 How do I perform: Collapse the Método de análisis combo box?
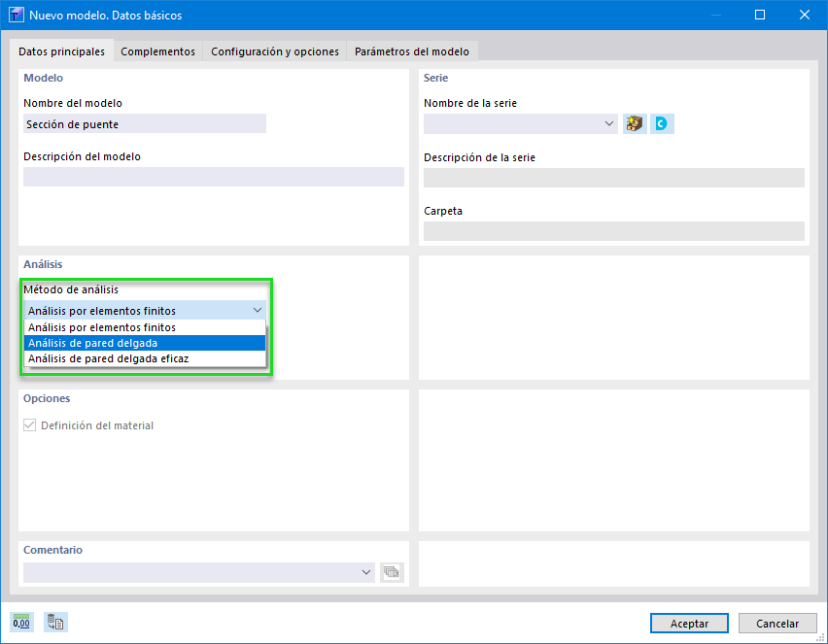(257, 311)
